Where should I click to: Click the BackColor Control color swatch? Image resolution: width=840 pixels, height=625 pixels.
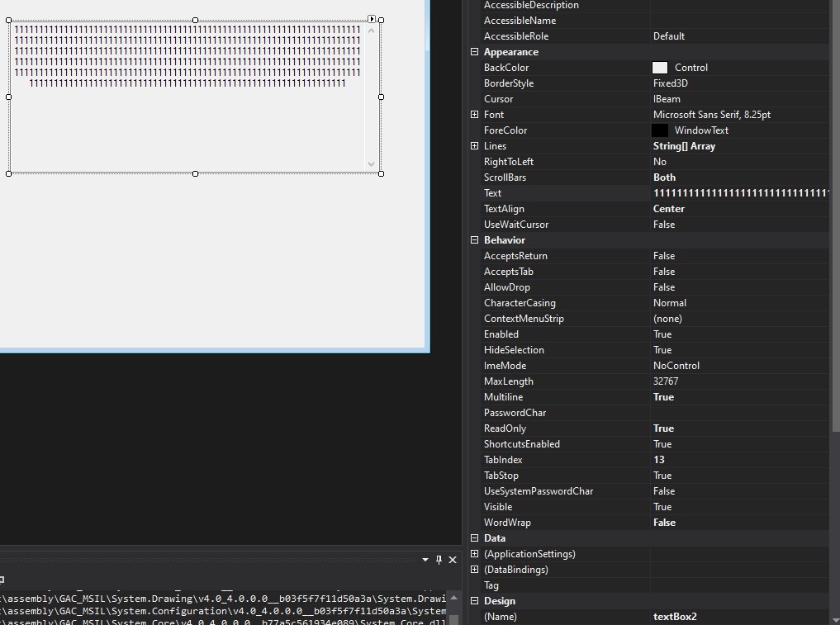[x=659, y=68]
